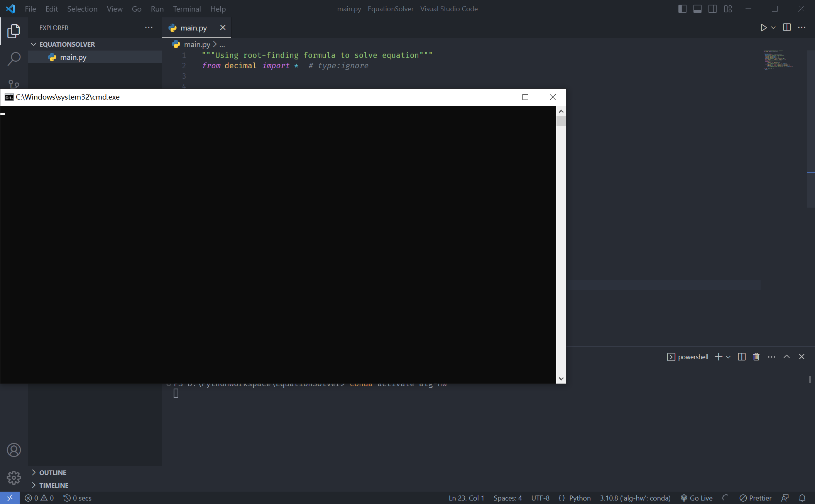Split the terminal panel
Screen dimensions: 815x504
point(742,357)
